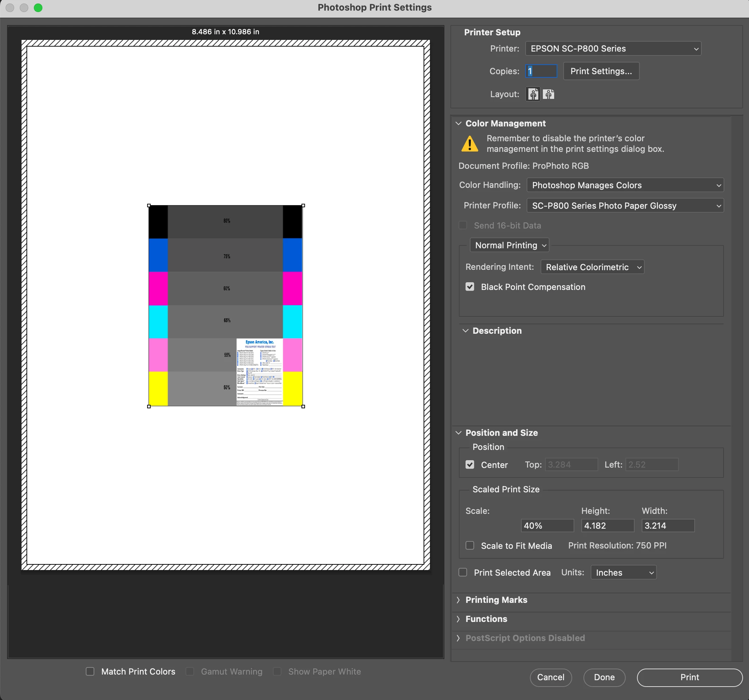This screenshot has width=749, height=700.
Task: Toggle Match Print Colors checkbox
Action: (90, 671)
